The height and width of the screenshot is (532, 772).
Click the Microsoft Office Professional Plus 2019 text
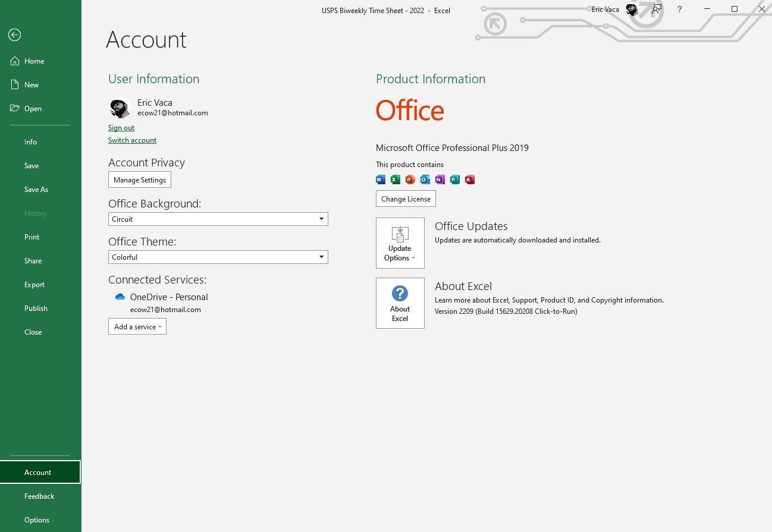(x=452, y=148)
